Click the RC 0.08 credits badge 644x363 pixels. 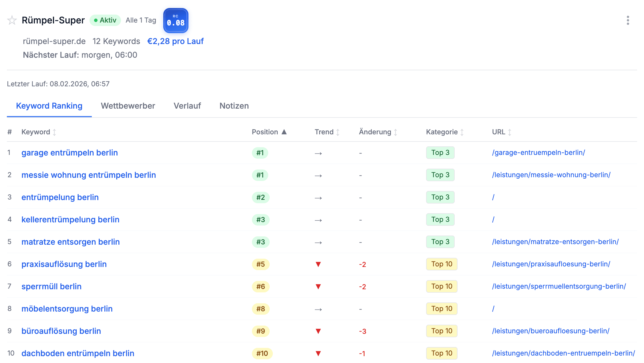tap(176, 21)
